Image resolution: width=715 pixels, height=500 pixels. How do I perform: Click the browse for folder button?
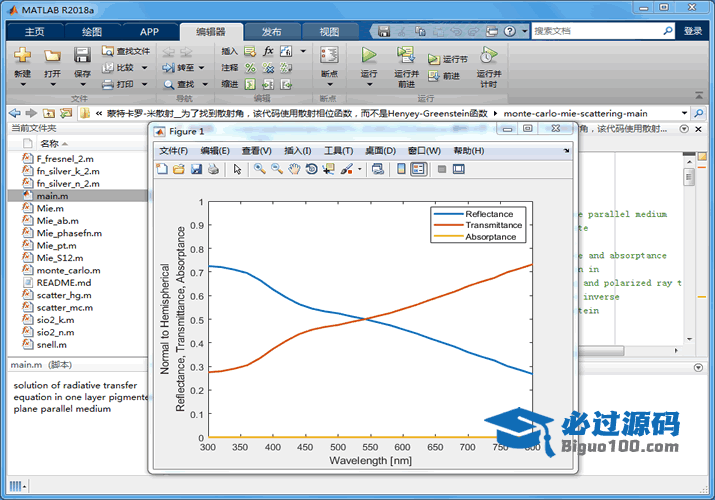tap(66, 113)
